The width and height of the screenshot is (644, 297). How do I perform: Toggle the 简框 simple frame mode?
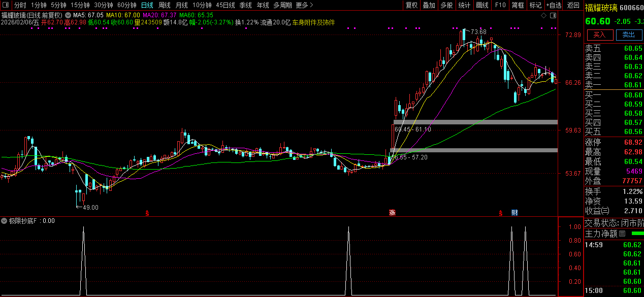518,5
